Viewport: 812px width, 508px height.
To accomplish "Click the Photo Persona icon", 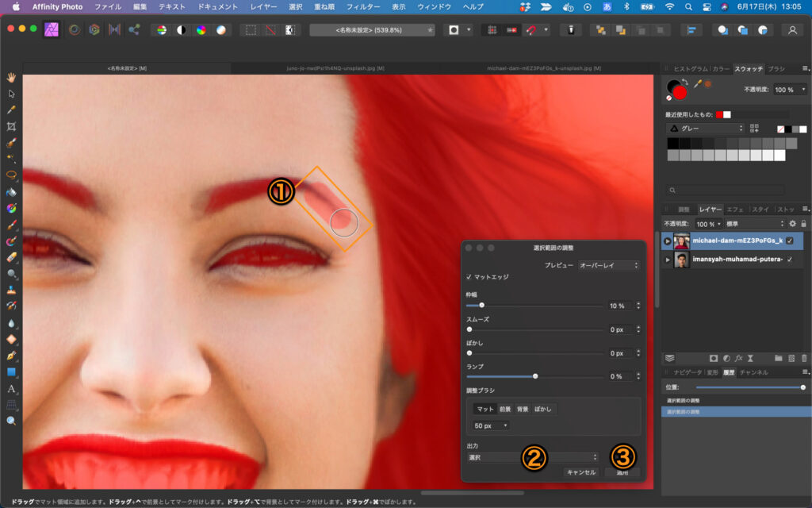I will tap(52, 30).
